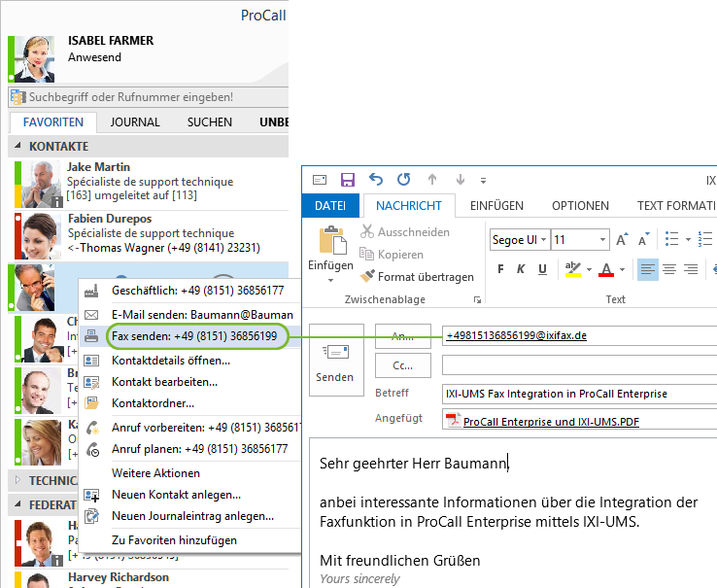Choose Geschäftlich call number entry
Viewport: 717px width, 588px height.
pos(189,291)
